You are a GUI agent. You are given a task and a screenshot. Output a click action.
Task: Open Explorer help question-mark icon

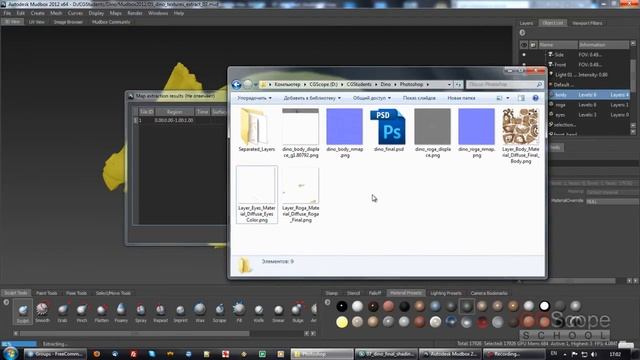536,98
